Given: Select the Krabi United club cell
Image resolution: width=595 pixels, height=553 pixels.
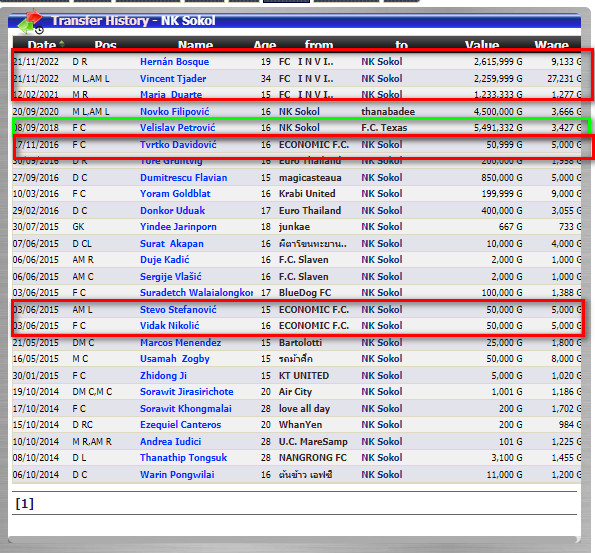Looking at the screenshot, I should click(x=307, y=194).
